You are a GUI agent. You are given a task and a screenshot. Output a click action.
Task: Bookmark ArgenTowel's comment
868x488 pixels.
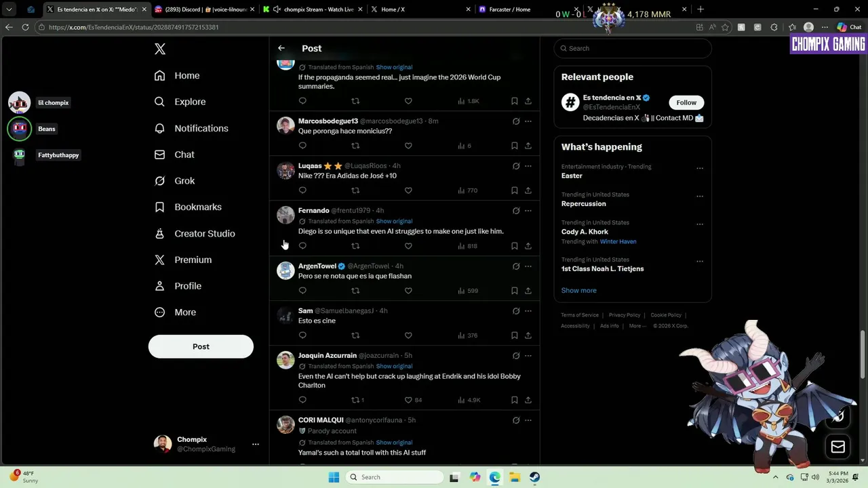(x=514, y=291)
